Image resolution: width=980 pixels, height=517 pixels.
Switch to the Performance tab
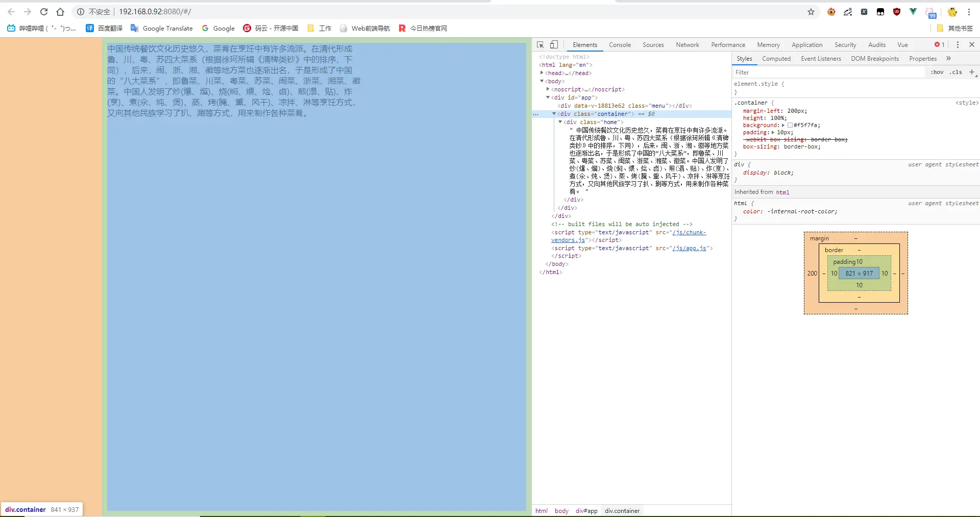tap(728, 45)
